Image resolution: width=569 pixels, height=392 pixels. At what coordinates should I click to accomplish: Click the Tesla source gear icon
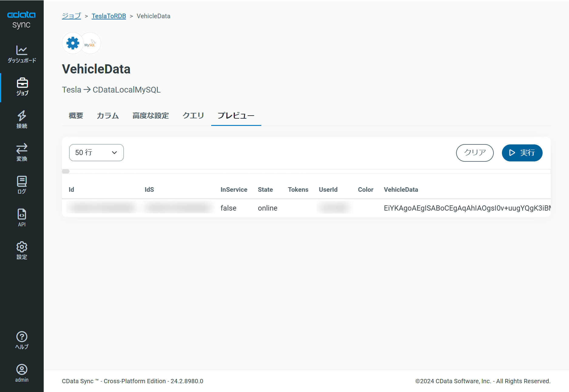coord(73,43)
